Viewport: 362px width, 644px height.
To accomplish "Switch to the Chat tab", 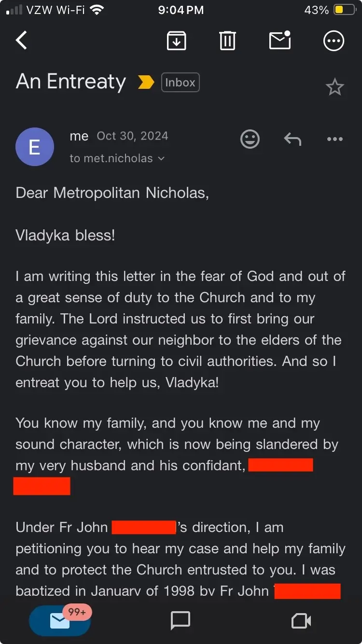I will [x=181, y=621].
